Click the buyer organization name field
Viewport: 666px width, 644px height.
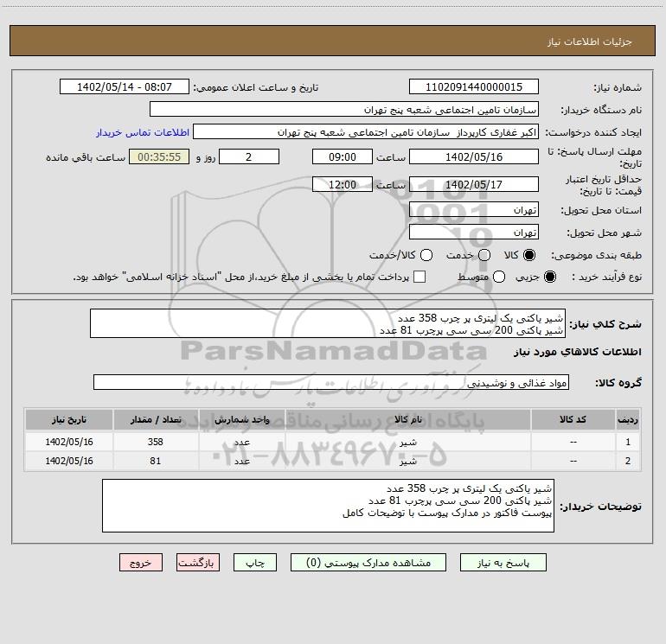(x=344, y=109)
